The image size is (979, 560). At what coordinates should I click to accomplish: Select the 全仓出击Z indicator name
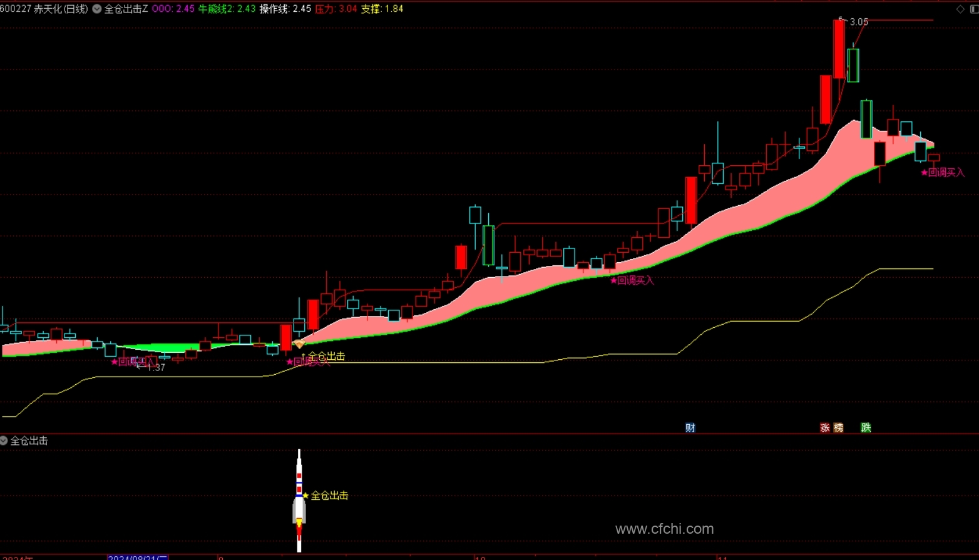[126, 9]
